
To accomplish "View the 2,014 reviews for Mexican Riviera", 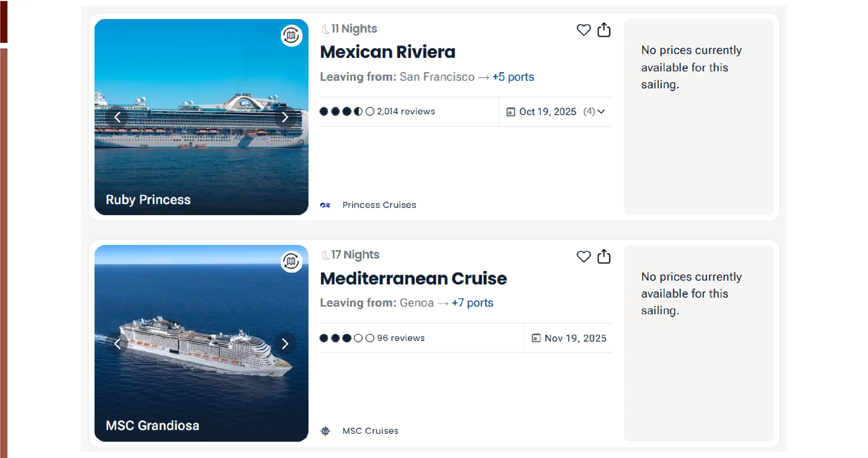I will tap(405, 111).
